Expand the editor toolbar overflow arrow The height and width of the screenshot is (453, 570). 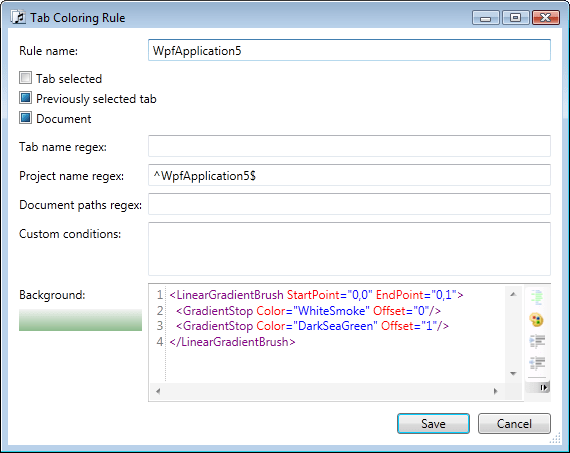pyautogui.click(x=543, y=388)
